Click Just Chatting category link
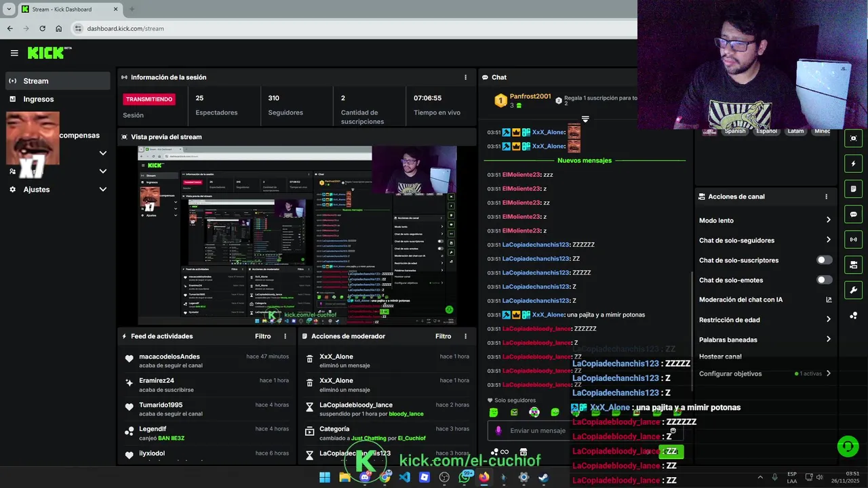This screenshot has height=488, width=868. 369,438
